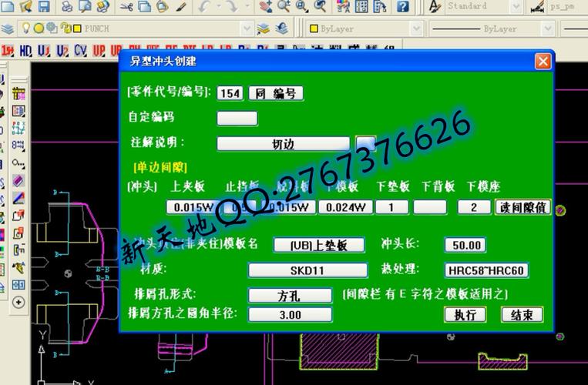
Task: Click Make Object's Layer Current icon
Action: [264, 28]
